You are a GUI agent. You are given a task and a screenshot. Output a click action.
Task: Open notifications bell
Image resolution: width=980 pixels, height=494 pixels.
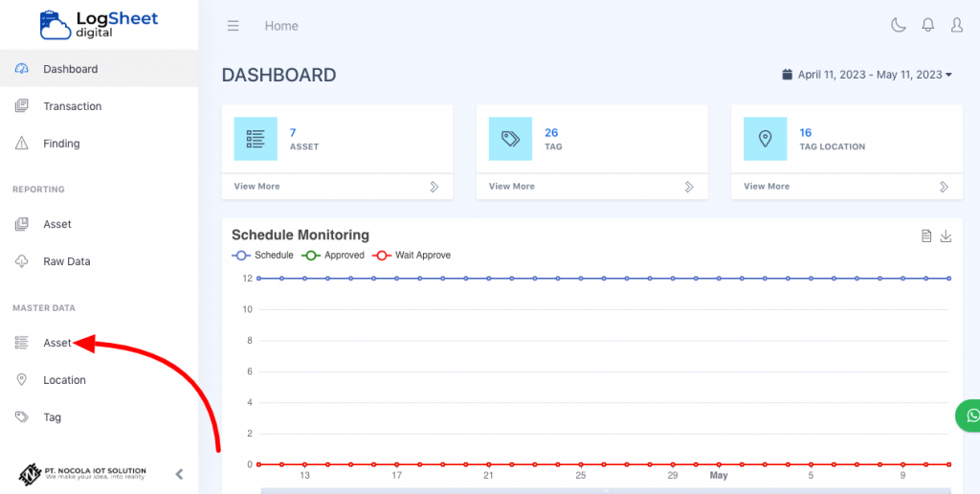coord(928,25)
